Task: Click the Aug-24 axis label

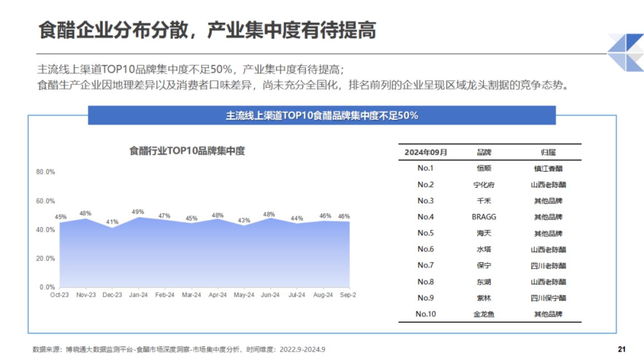Action: pos(323,295)
